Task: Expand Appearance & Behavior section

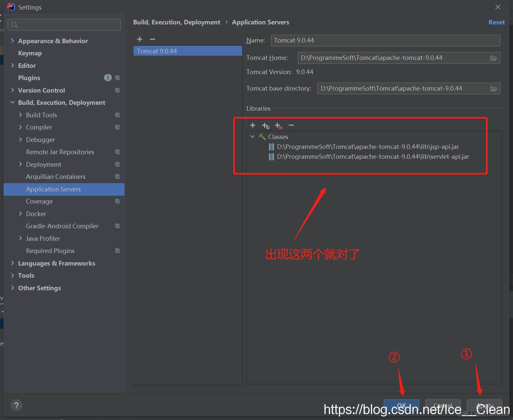Action: (x=13, y=41)
